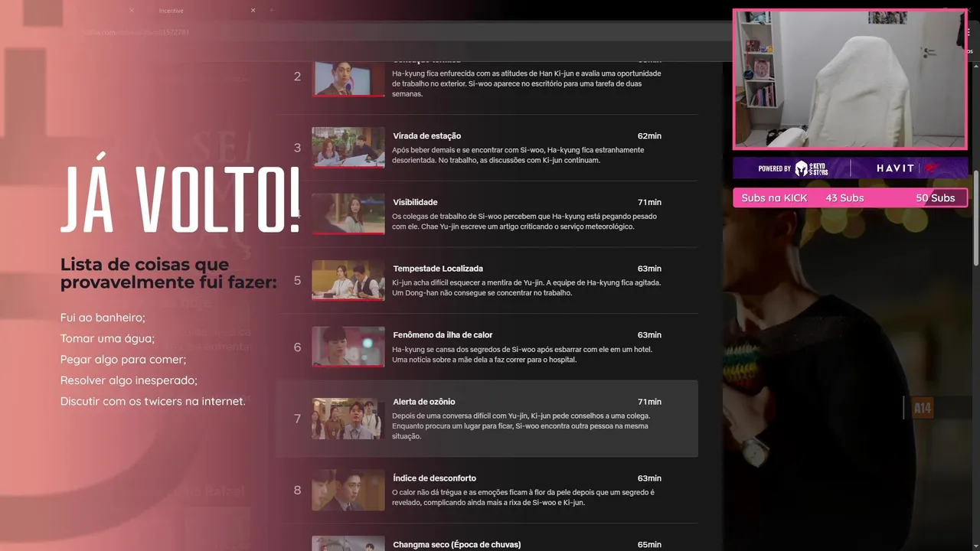Click episode number 6

(x=297, y=347)
